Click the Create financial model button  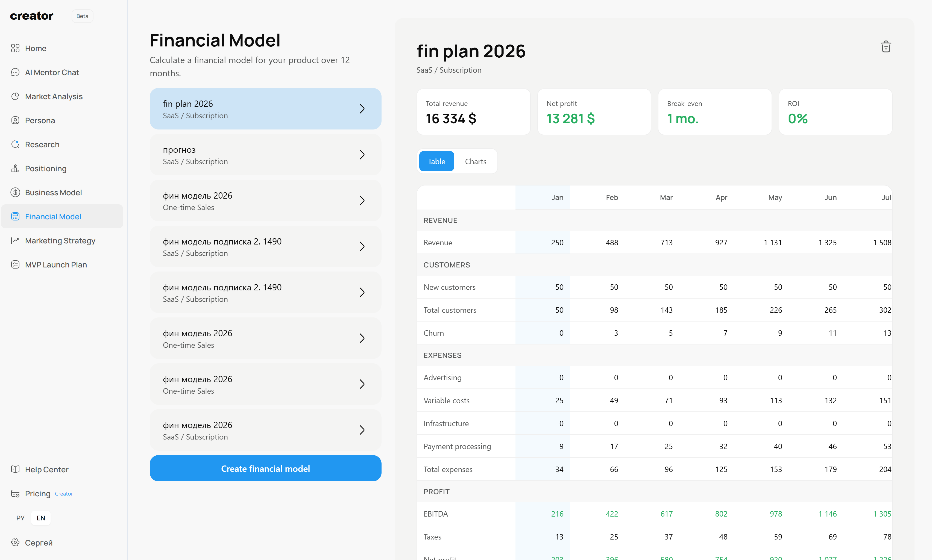click(x=265, y=468)
